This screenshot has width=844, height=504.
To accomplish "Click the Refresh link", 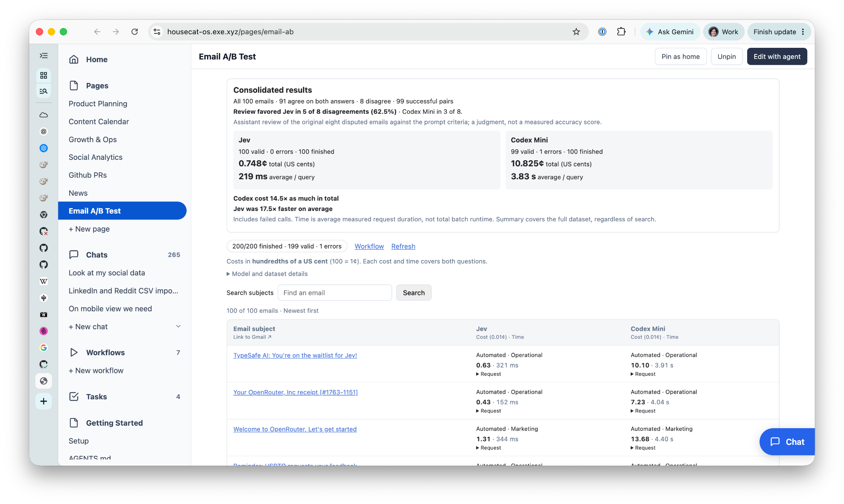I will (x=403, y=246).
